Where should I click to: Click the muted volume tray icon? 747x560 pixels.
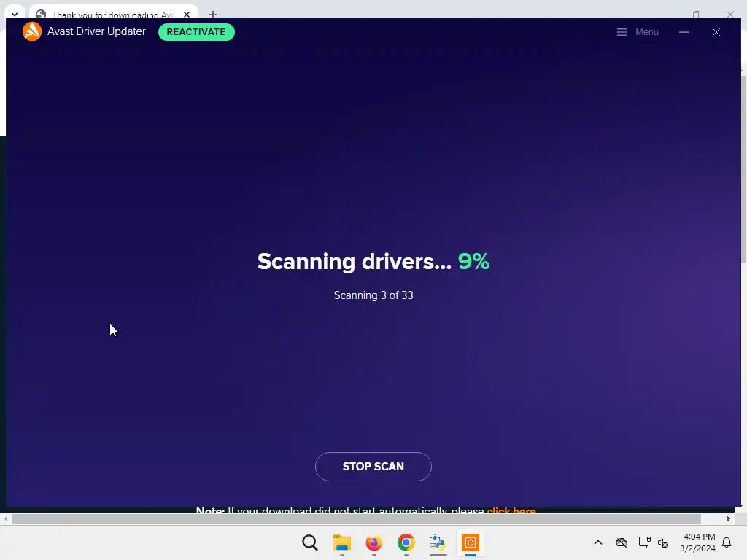coord(662,542)
